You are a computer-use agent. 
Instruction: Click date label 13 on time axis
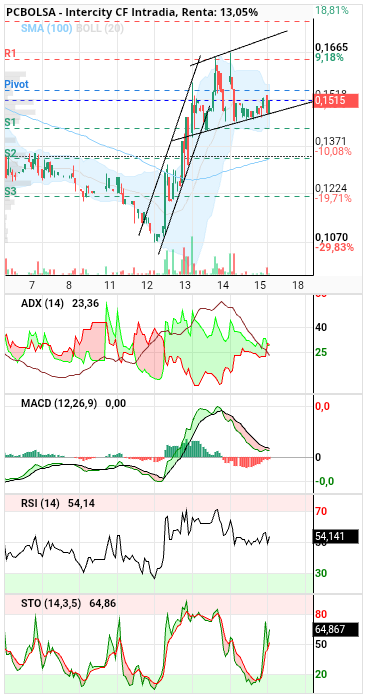(x=185, y=285)
